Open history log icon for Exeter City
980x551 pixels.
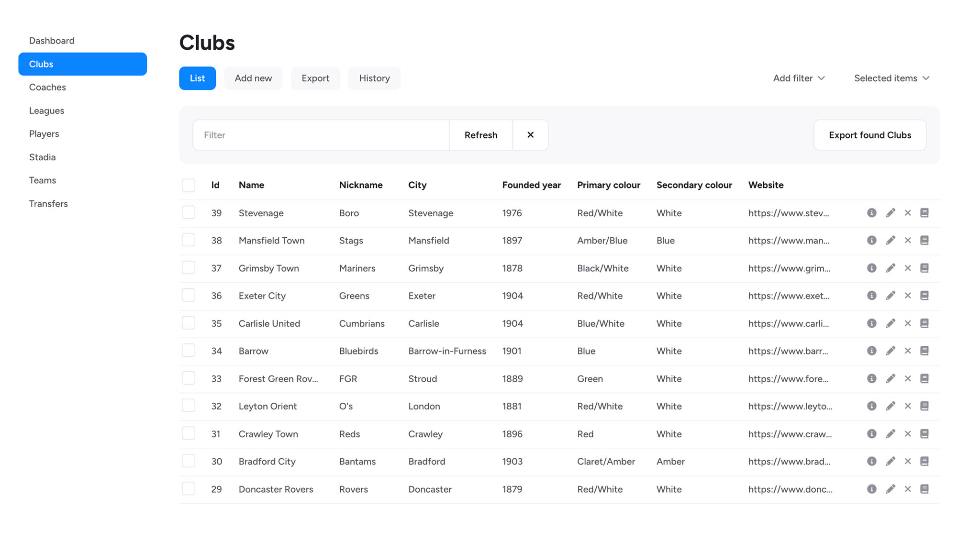pyautogui.click(x=924, y=296)
